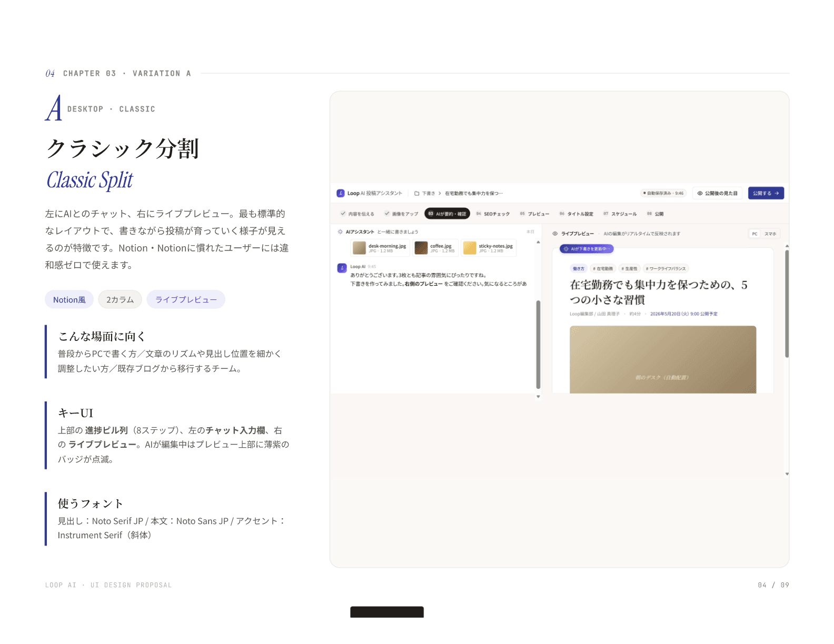Go to step 05 プレビュー
Image resolution: width=834 pixels, height=644 pixels.
[534, 214]
